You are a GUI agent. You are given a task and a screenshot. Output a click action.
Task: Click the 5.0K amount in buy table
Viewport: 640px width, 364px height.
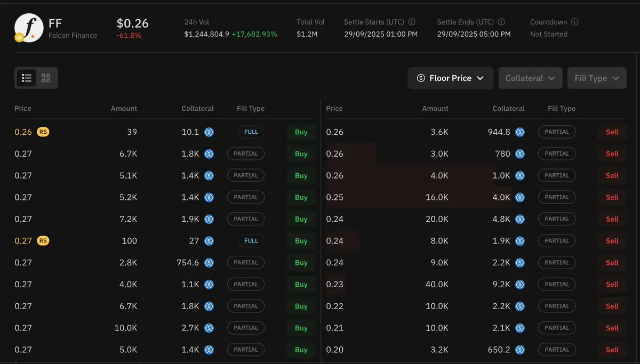pos(128,350)
